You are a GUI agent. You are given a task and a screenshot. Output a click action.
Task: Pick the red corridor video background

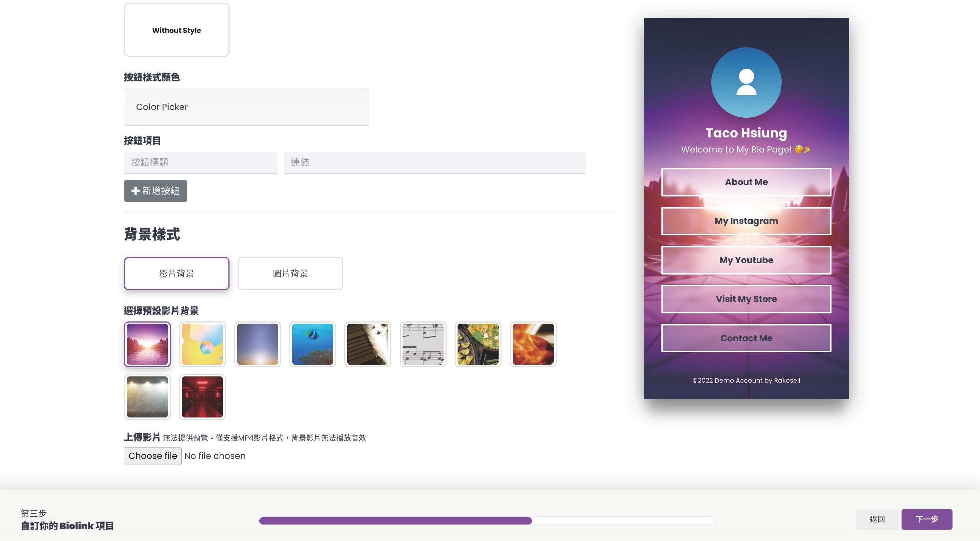(x=202, y=397)
